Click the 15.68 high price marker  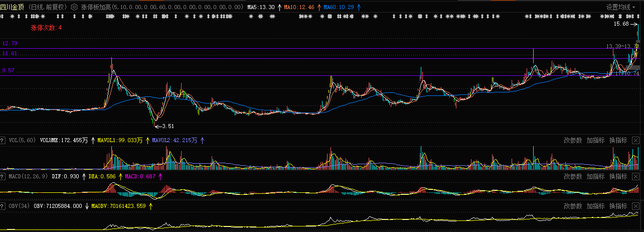[621, 24]
